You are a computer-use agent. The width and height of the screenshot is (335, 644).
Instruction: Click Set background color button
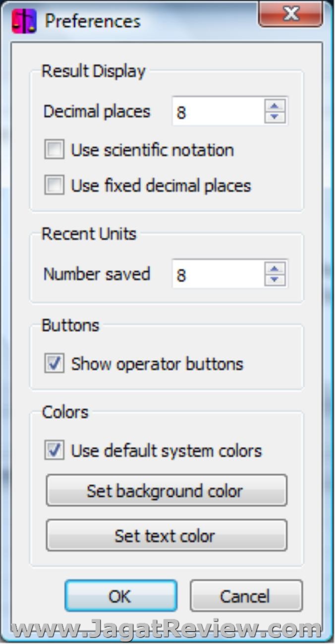click(x=167, y=491)
